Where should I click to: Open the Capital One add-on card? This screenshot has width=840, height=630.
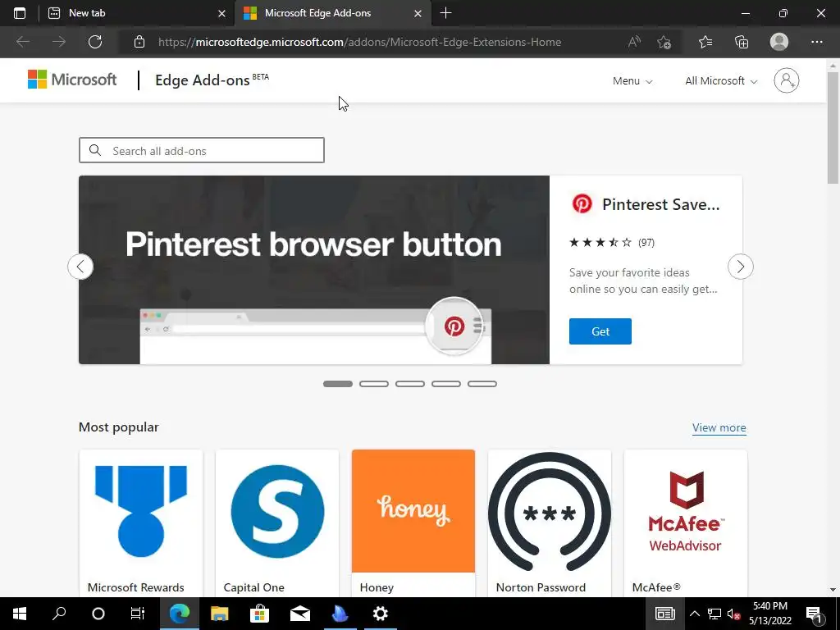point(277,523)
